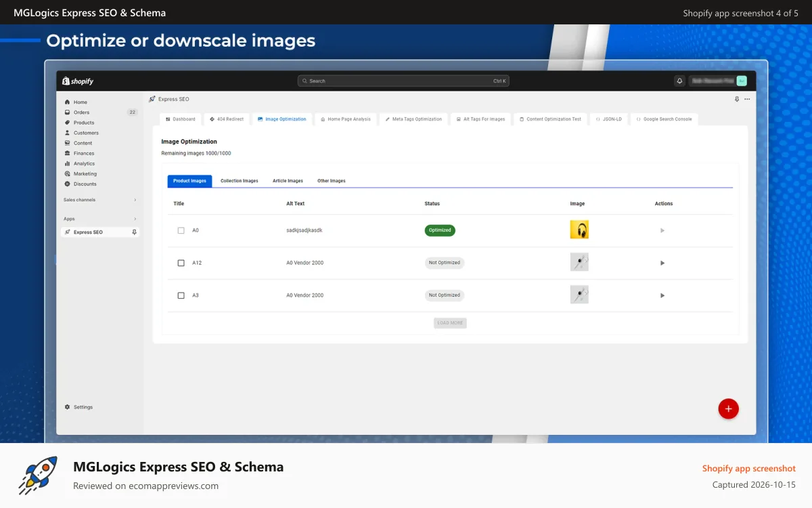The height and width of the screenshot is (508, 812).
Task: Open Express SEO app in the sidebar
Action: [100, 232]
